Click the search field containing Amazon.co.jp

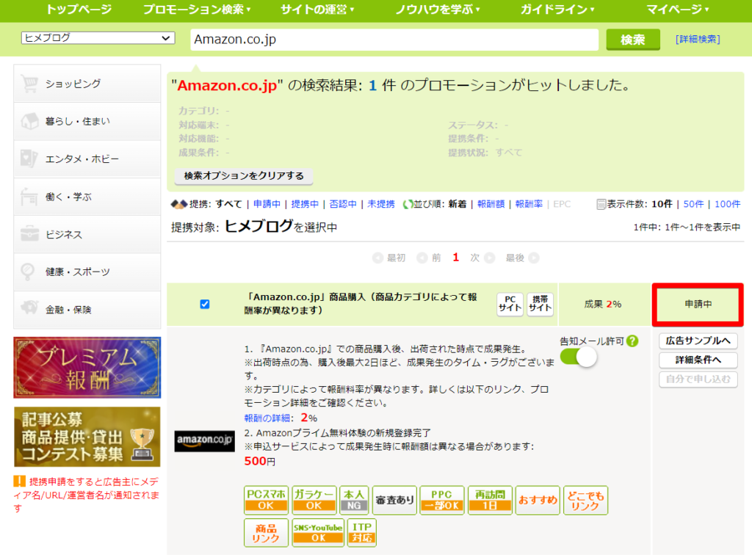coord(394,40)
